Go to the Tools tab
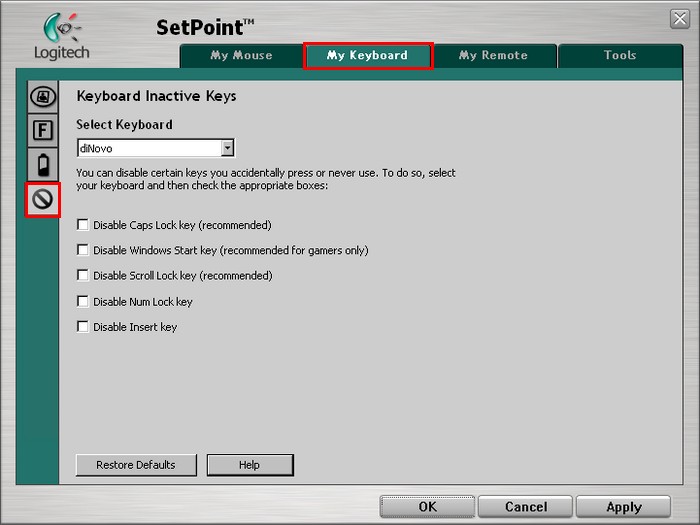The height and width of the screenshot is (525, 700). [x=620, y=56]
